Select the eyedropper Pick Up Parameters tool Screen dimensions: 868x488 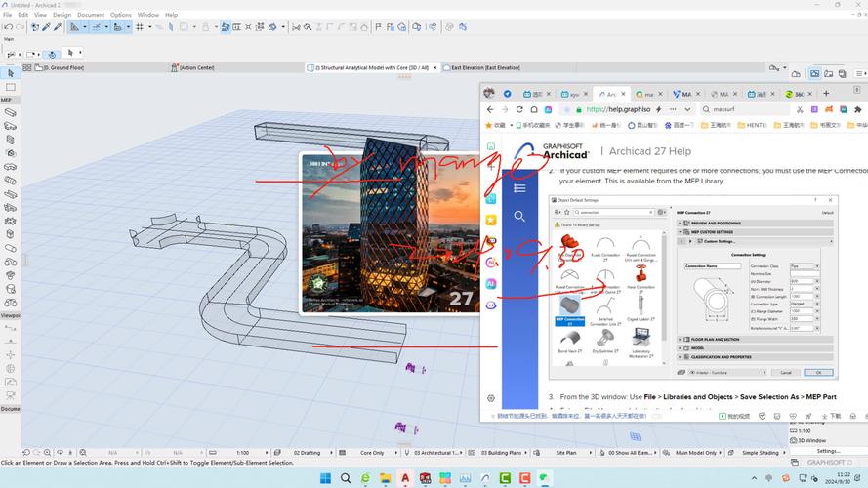tap(47, 27)
